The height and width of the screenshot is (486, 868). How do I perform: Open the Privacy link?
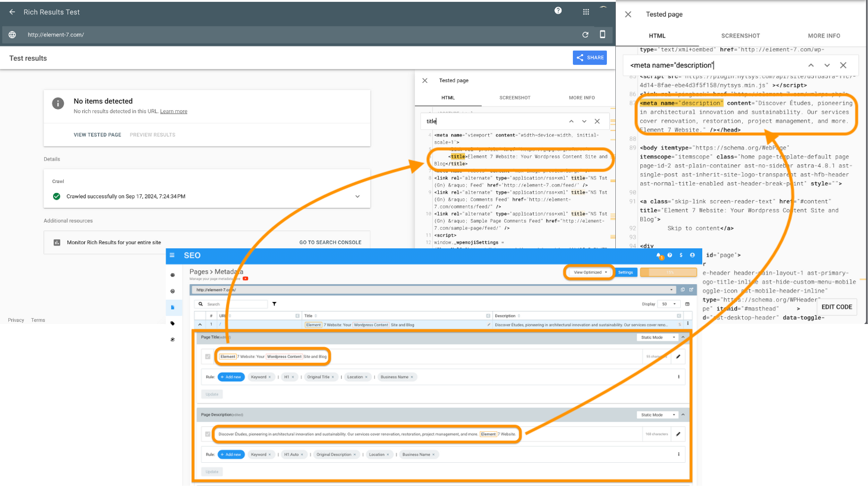(16, 320)
